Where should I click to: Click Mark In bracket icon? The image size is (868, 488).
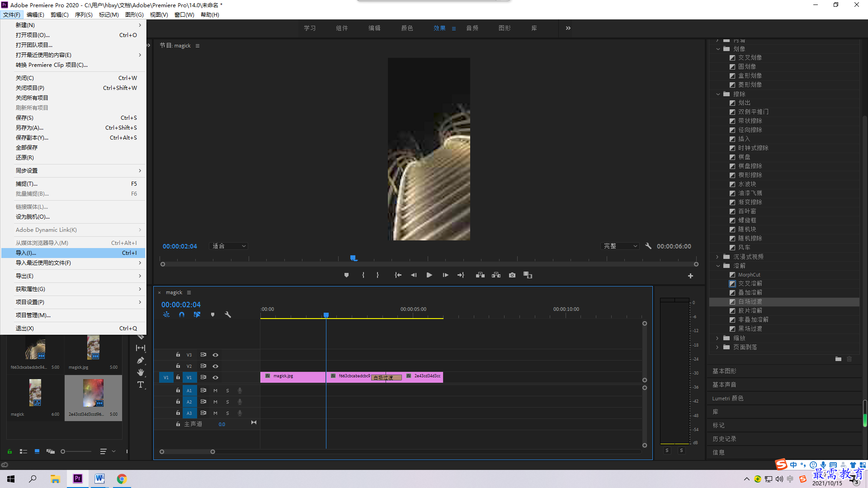pos(363,275)
